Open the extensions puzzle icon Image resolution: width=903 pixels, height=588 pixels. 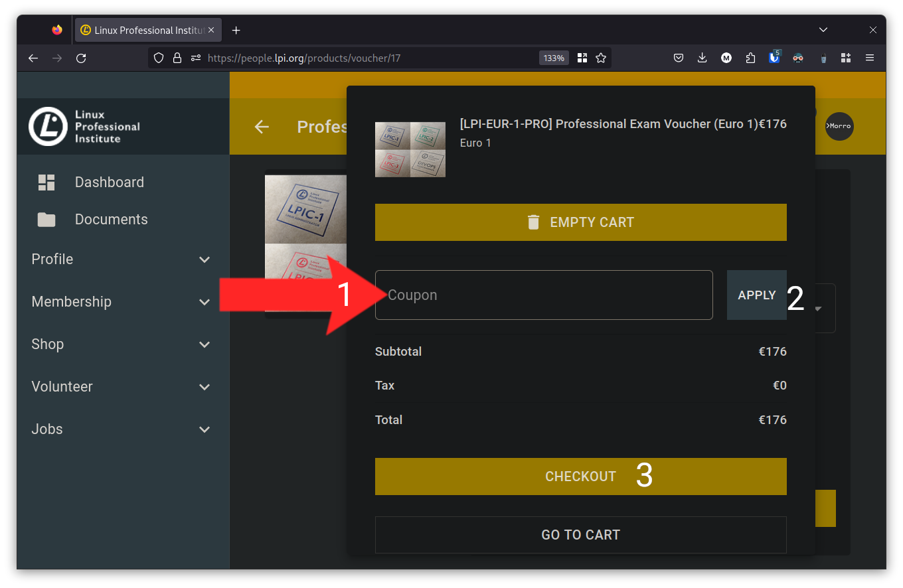tap(750, 58)
